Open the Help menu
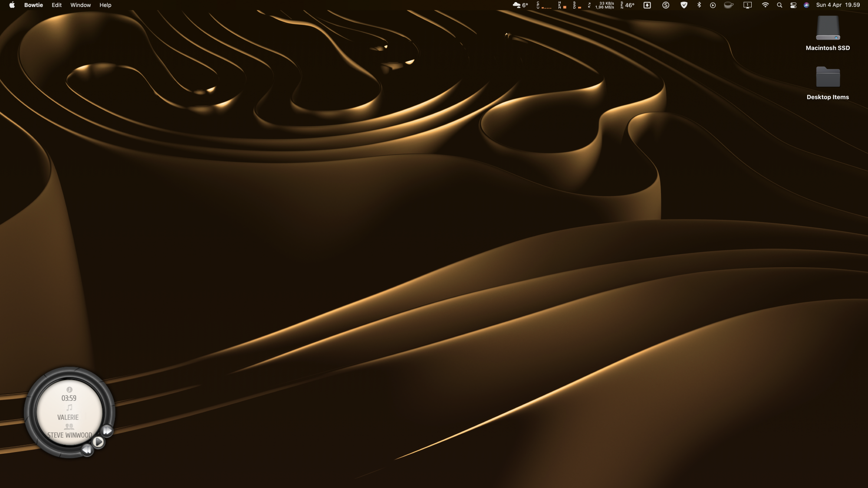868x488 pixels. pos(105,5)
